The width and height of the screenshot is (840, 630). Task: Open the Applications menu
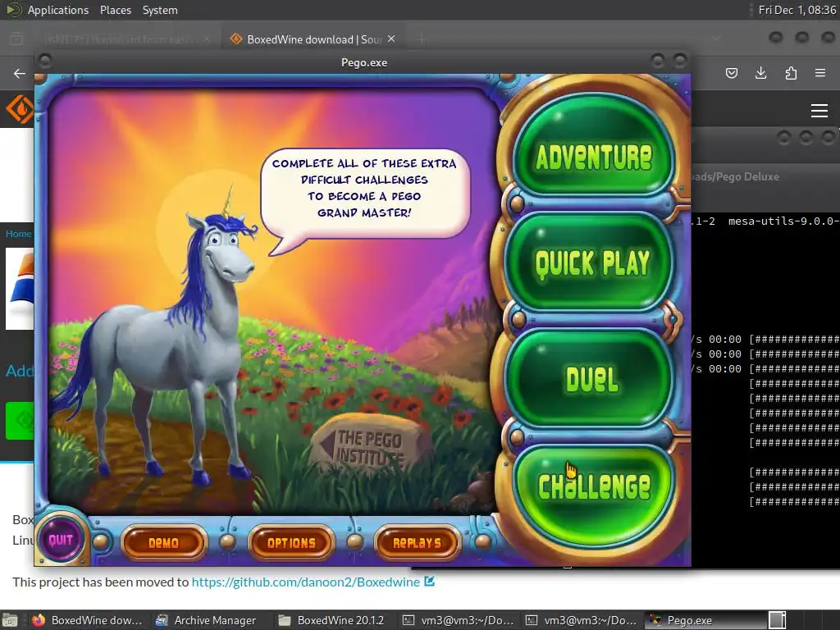click(58, 10)
